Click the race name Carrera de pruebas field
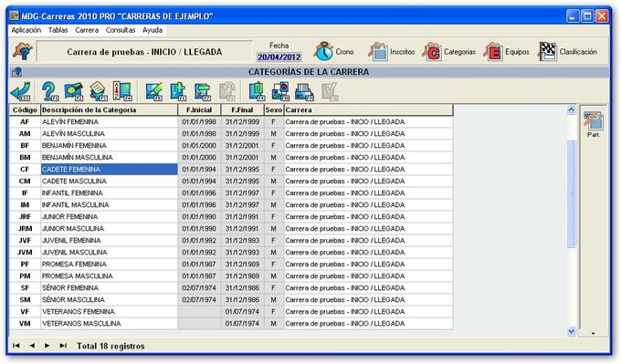This screenshot has width=621, height=364. (x=144, y=52)
